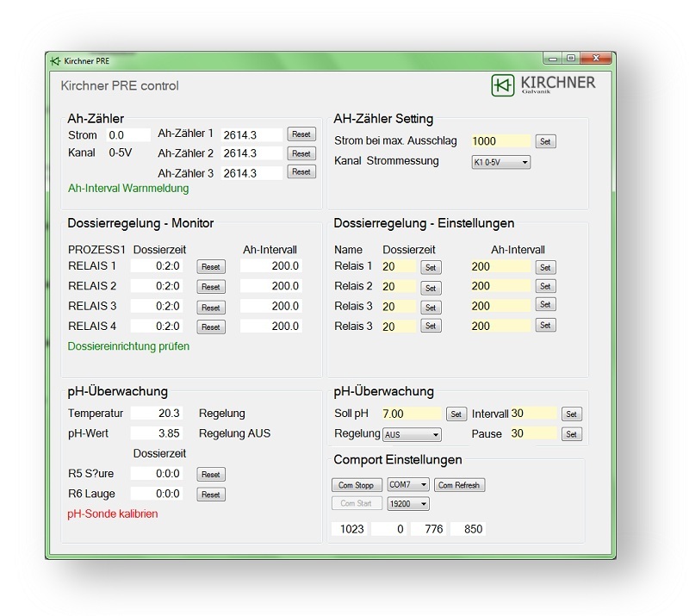
Task: Expand the Regelung AUS dropdown
Action: click(x=412, y=435)
